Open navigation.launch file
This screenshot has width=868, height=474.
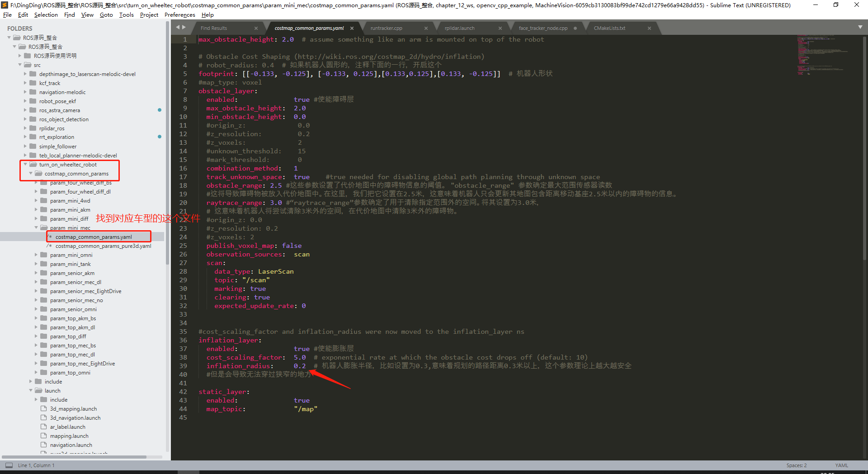click(x=71, y=445)
